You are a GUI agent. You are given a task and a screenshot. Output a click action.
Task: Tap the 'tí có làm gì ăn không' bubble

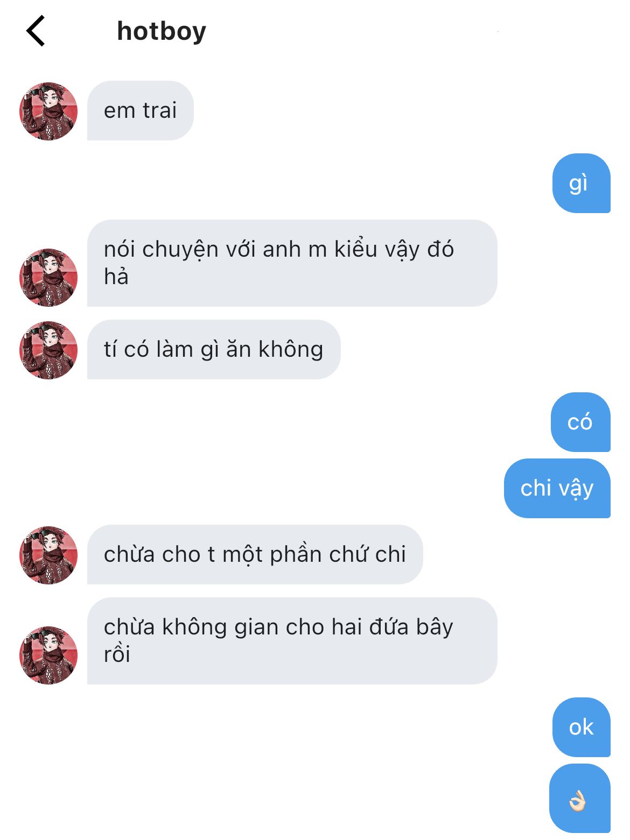pos(214,350)
